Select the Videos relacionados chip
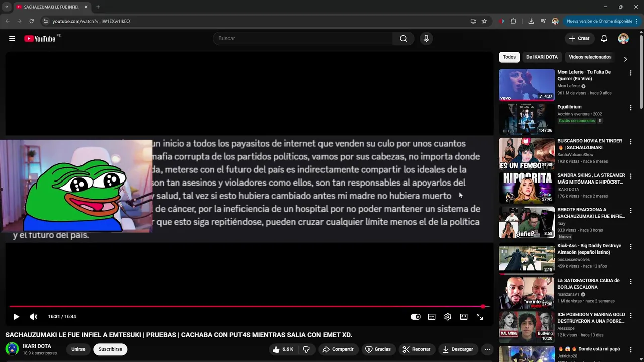The width and height of the screenshot is (644, 362). (x=590, y=57)
